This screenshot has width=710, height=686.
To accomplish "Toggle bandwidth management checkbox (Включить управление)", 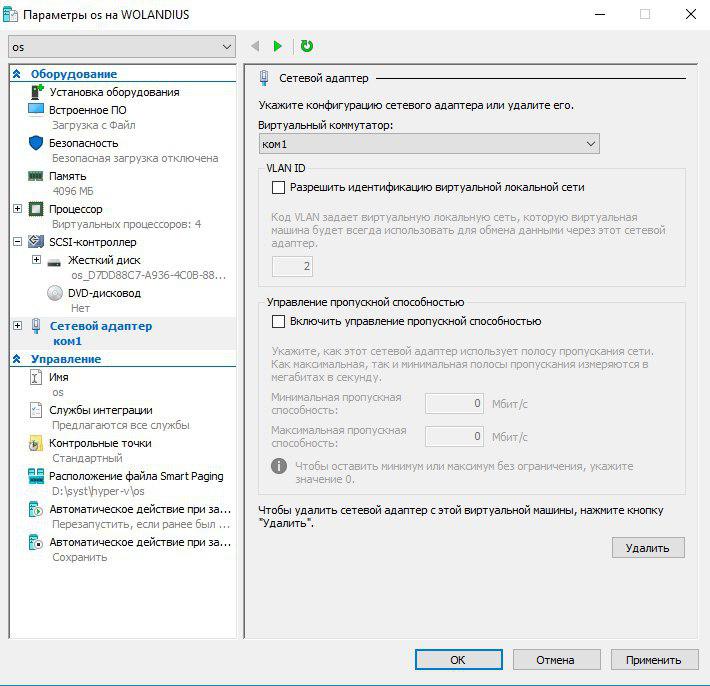I will tap(278, 321).
